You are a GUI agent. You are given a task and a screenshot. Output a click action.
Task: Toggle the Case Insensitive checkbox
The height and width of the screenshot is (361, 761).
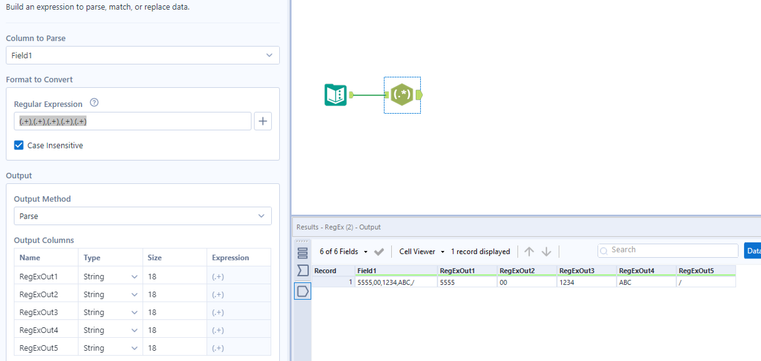18,145
